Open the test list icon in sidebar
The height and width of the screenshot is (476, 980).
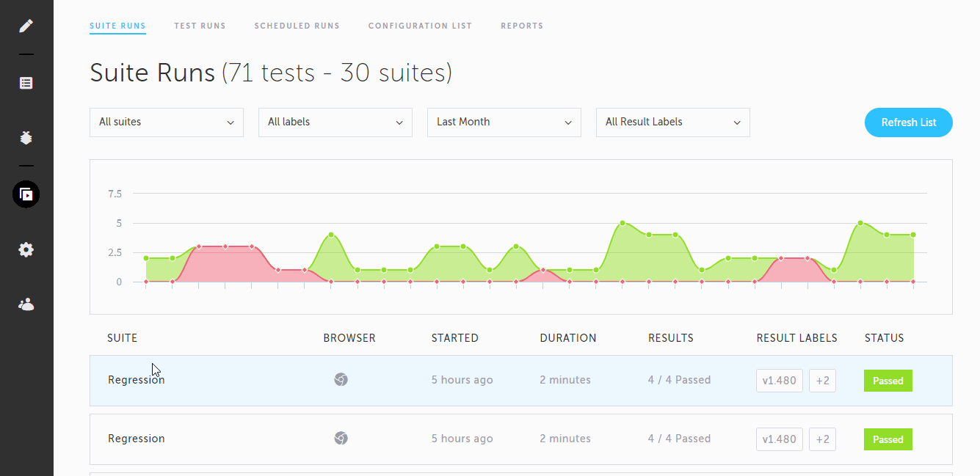coord(26,83)
